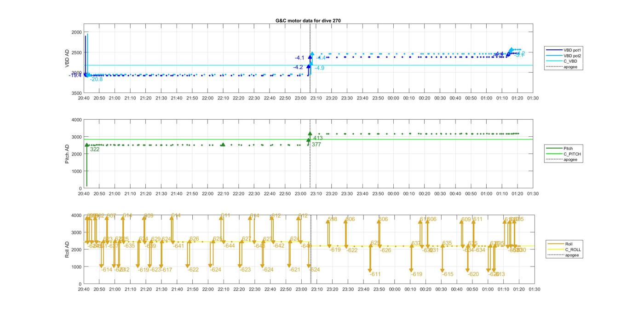Click the '4000' tick on the Pitch y-axis
The width and height of the screenshot is (644, 319).
pyautogui.click(x=76, y=120)
